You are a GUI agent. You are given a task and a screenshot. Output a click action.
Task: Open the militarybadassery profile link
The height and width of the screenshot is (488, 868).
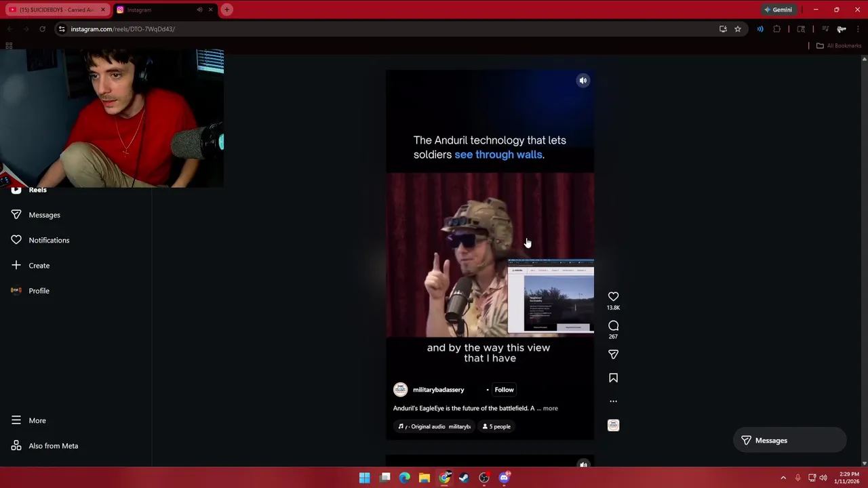[x=438, y=390]
